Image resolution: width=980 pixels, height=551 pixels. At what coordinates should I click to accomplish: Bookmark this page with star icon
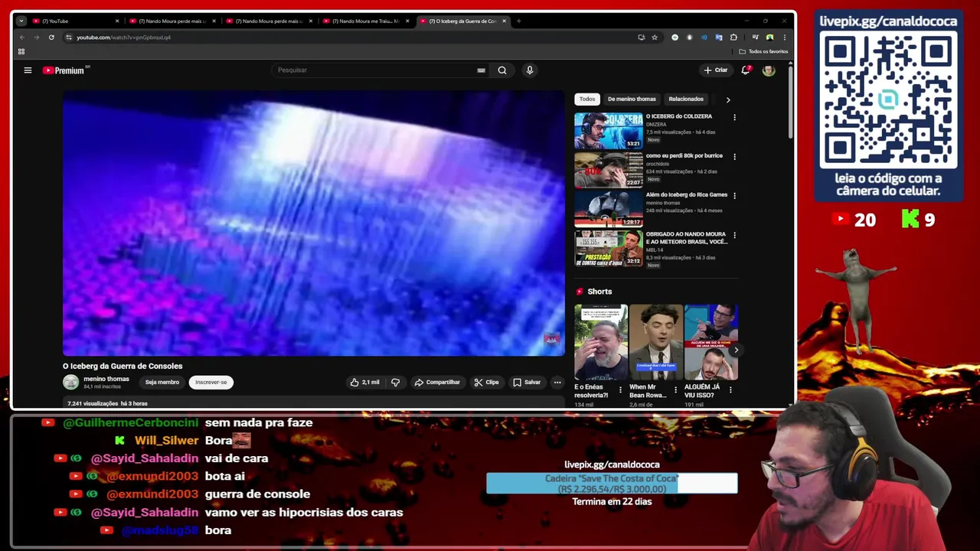[x=655, y=37]
